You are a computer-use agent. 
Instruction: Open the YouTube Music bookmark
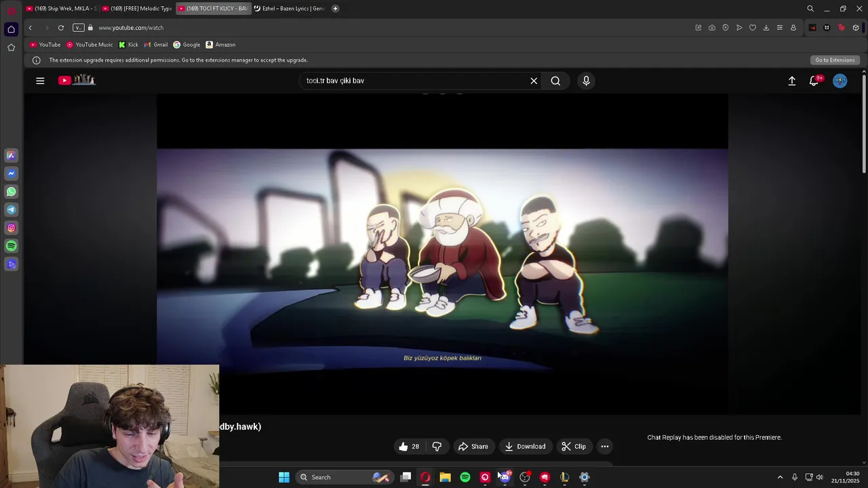pos(90,45)
